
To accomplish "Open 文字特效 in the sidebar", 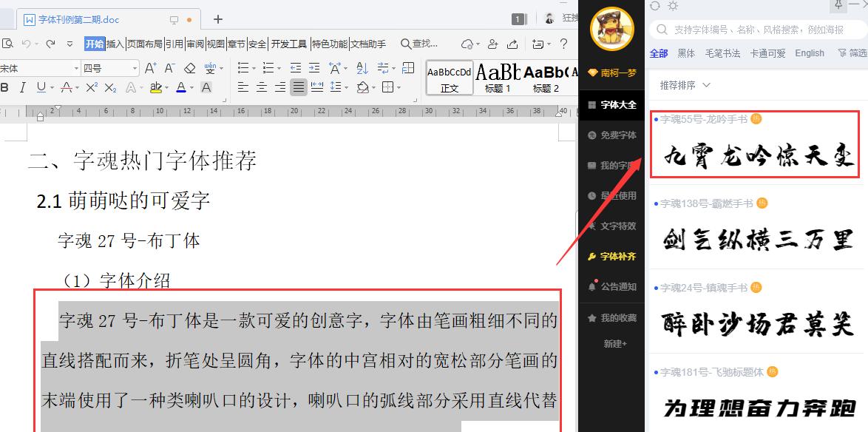I will click(x=611, y=226).
